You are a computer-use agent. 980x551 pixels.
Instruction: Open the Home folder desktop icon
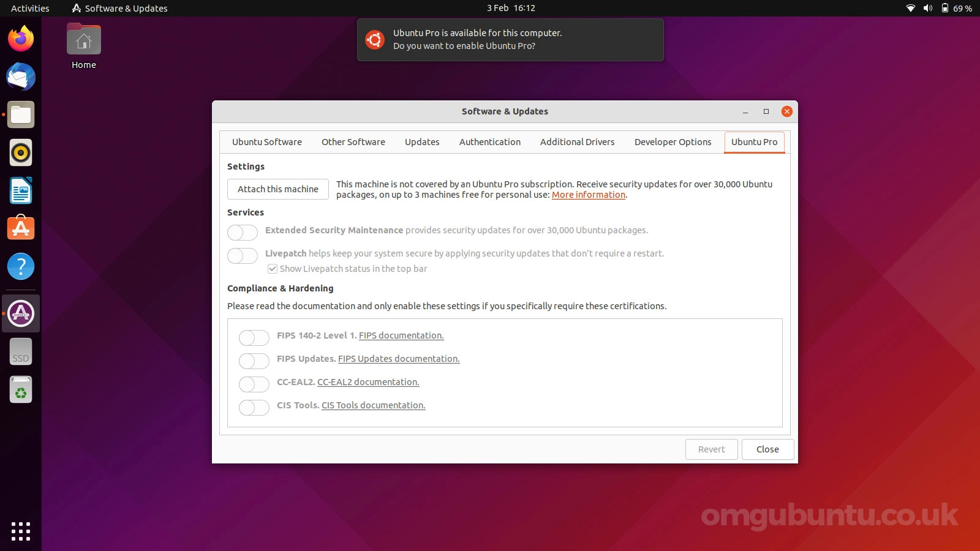tap(84, 47)
